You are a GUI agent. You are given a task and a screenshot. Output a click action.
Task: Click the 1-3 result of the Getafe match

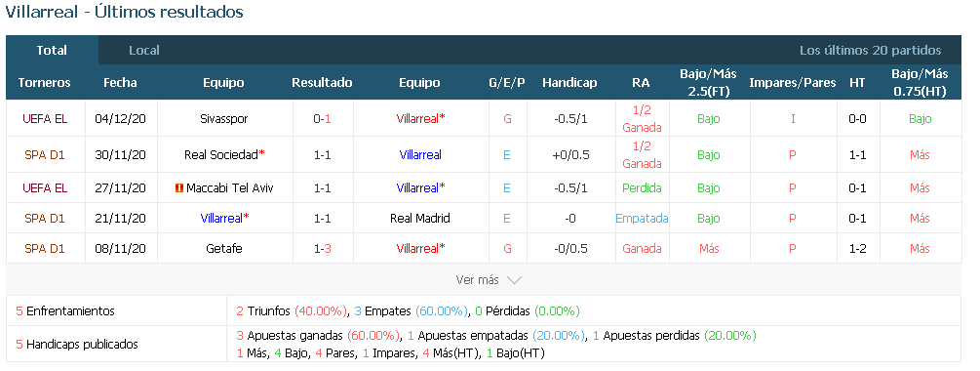[323, 248]
